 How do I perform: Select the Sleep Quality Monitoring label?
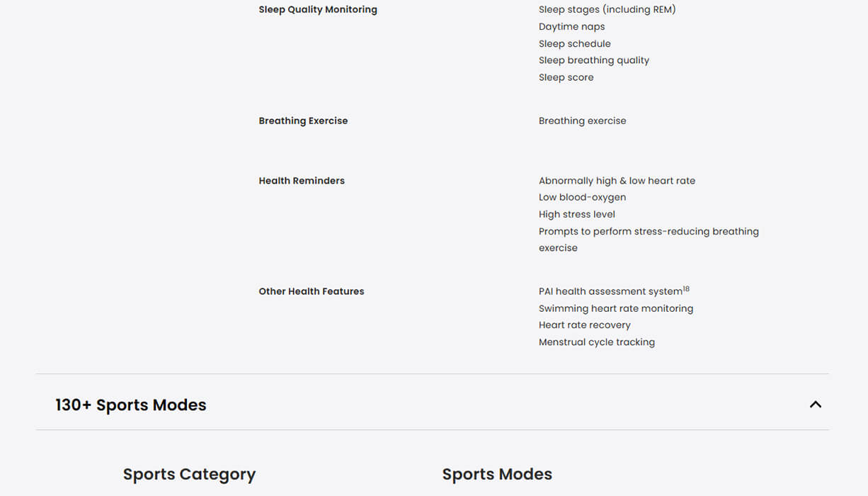pos(318,10)
